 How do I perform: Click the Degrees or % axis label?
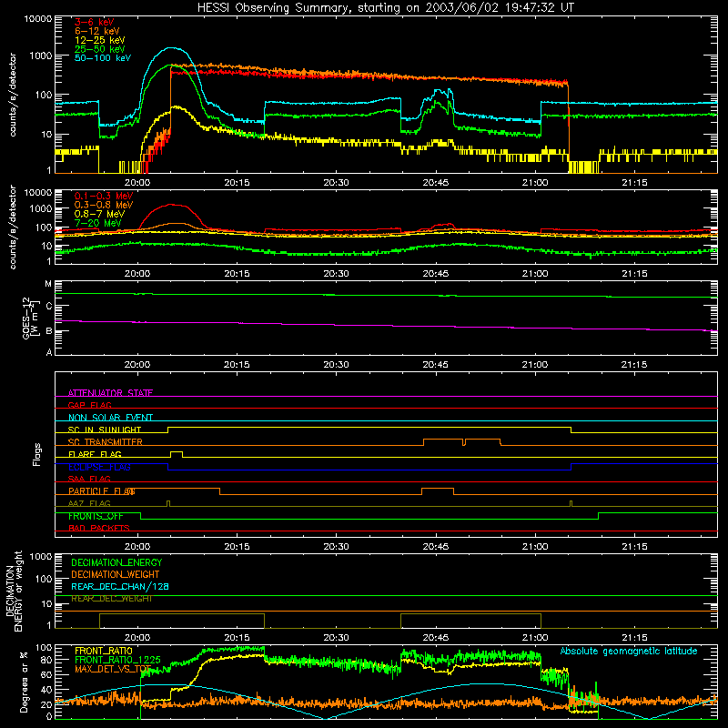tap(25, 682)
